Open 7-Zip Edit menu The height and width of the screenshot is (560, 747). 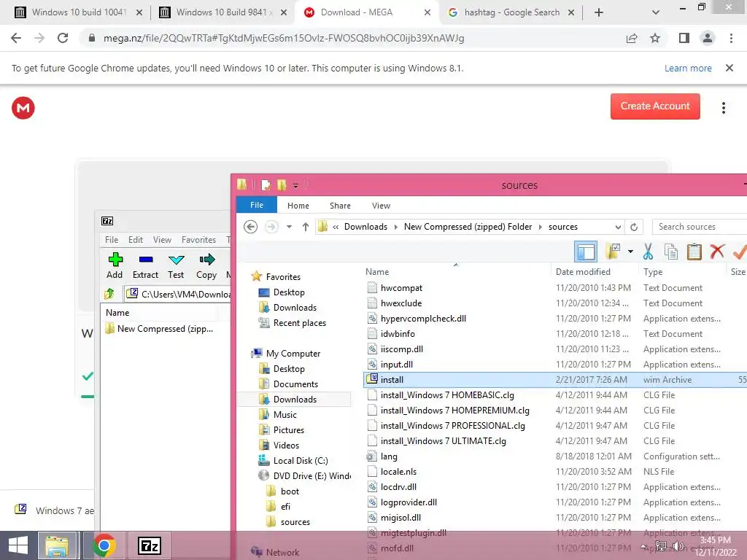(135, 239)
